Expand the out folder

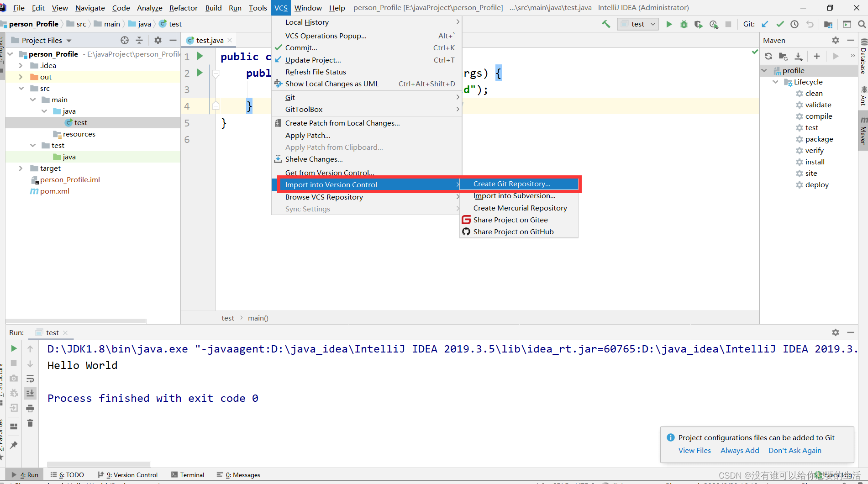[x=21, y=77]
